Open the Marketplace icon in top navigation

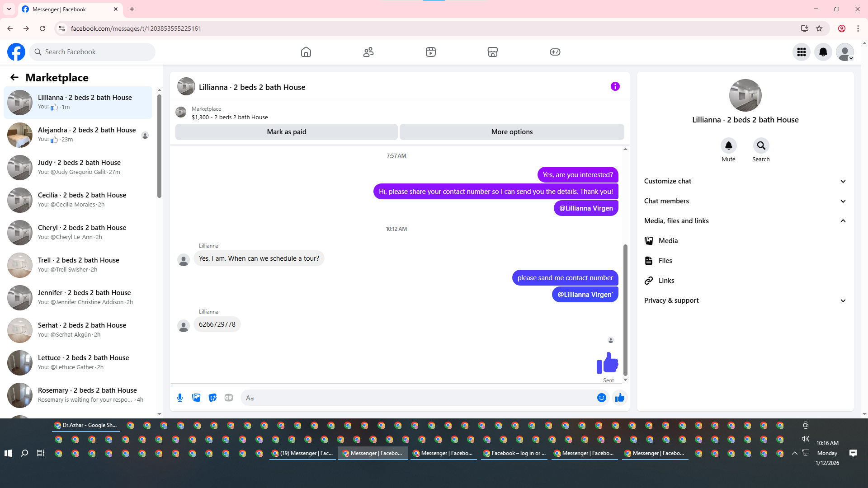tap(492, 52)
